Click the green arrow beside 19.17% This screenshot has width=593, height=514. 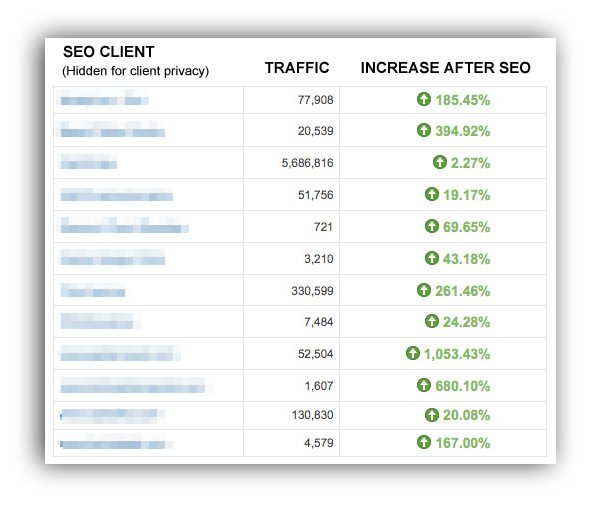(x=432, y=194)
